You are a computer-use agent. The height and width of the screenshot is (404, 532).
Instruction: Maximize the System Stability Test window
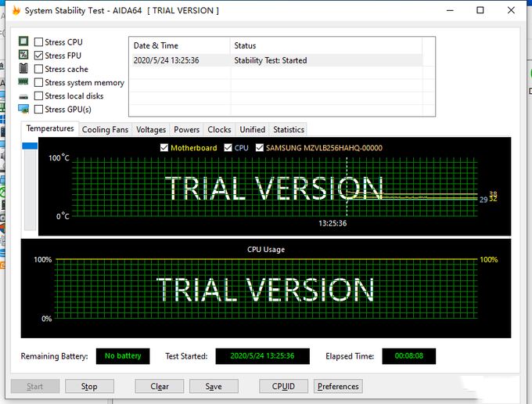point(480,10)
